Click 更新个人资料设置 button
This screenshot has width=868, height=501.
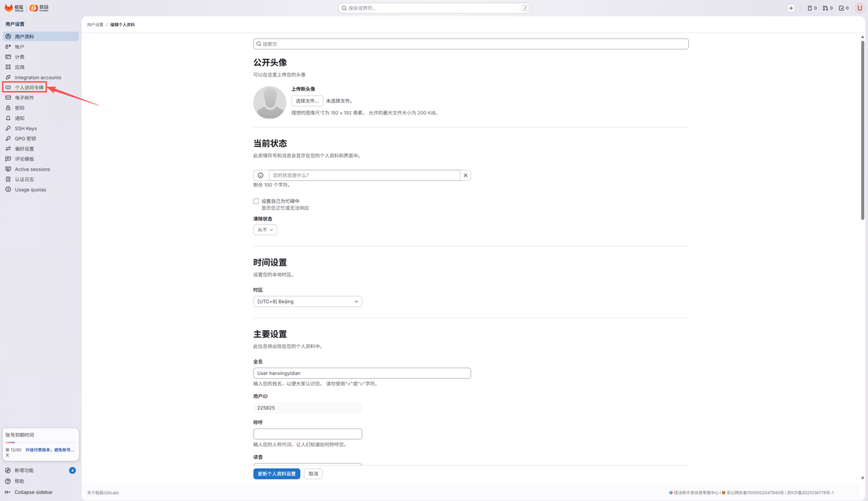(277, 474)
